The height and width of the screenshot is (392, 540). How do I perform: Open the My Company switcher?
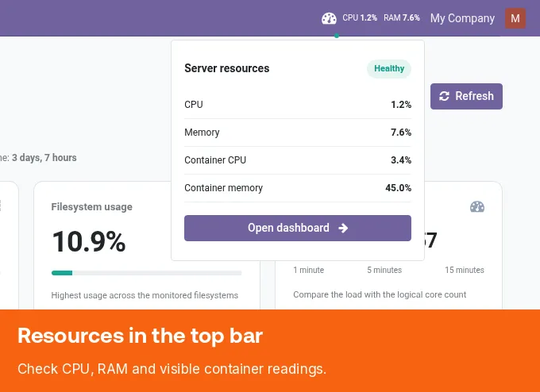coord(462,18)
